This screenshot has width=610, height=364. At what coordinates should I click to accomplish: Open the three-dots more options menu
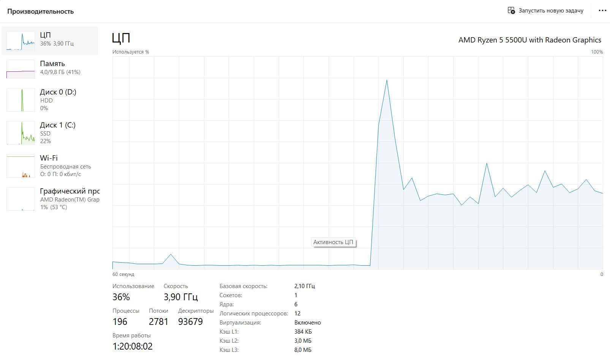pyautogui.click(x=602, y=11)
